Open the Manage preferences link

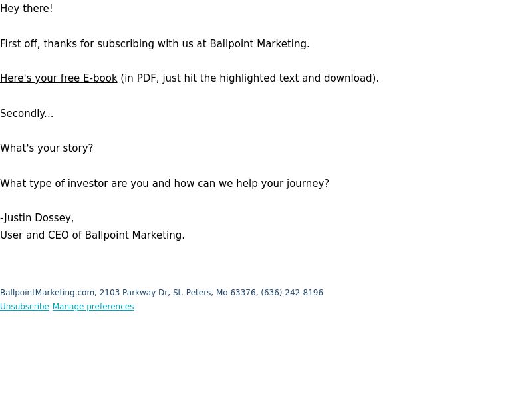coord(93,307)
